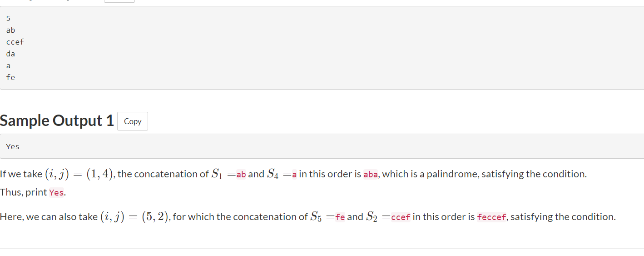644x256 pixels.
Task: Click the fe line in sample input
Action: click(10, 77)
